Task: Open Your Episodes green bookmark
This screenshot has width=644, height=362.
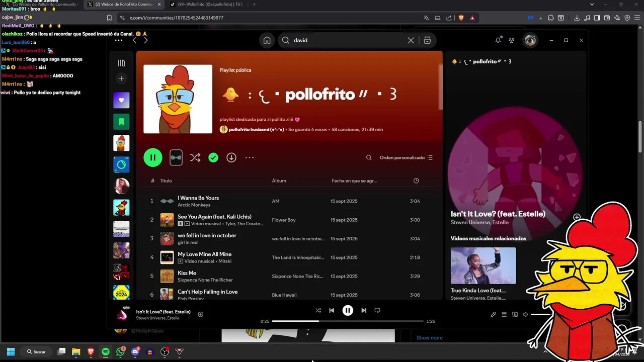Action: click(x=121, y=122)
